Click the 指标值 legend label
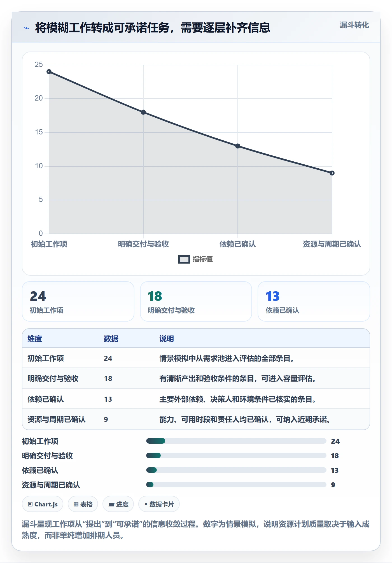Screen dimensions: 392x563 pyautogui.click(x=203, y=259)
